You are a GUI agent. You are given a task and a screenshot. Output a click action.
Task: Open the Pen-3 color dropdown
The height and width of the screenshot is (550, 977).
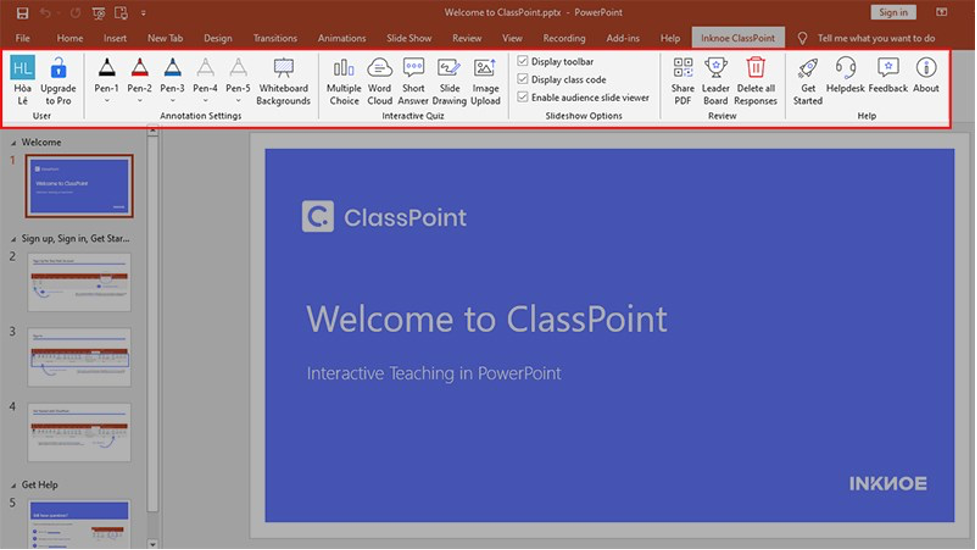click(x=172, y=101)
